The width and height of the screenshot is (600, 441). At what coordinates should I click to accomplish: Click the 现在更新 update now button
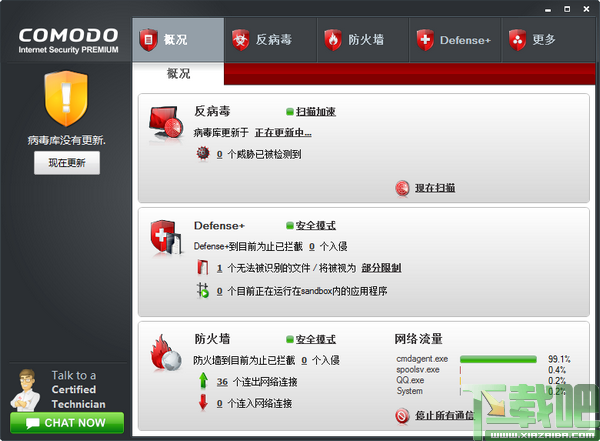pyautogui.click(x=67, y=163)
